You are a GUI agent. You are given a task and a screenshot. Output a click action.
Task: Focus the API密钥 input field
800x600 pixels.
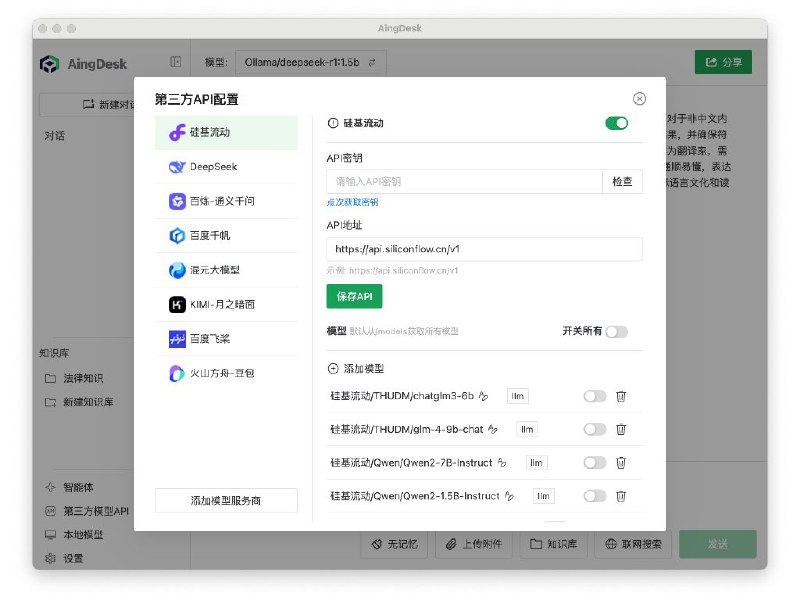(464, 182)
